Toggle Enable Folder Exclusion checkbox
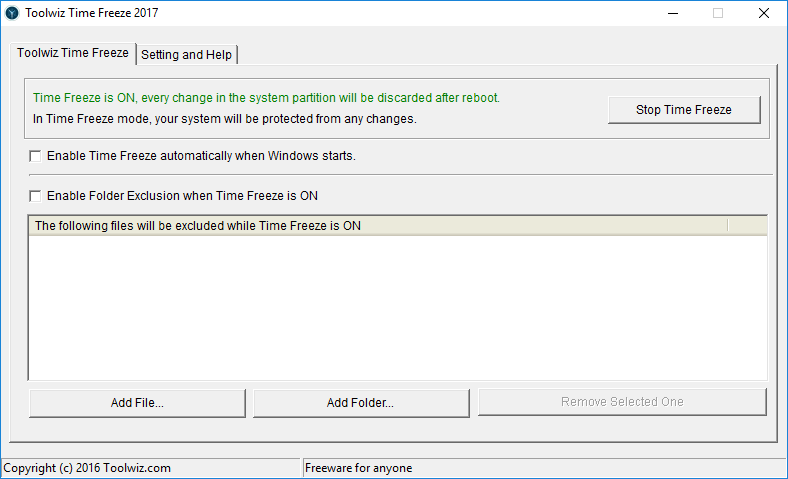 [35, 196]
